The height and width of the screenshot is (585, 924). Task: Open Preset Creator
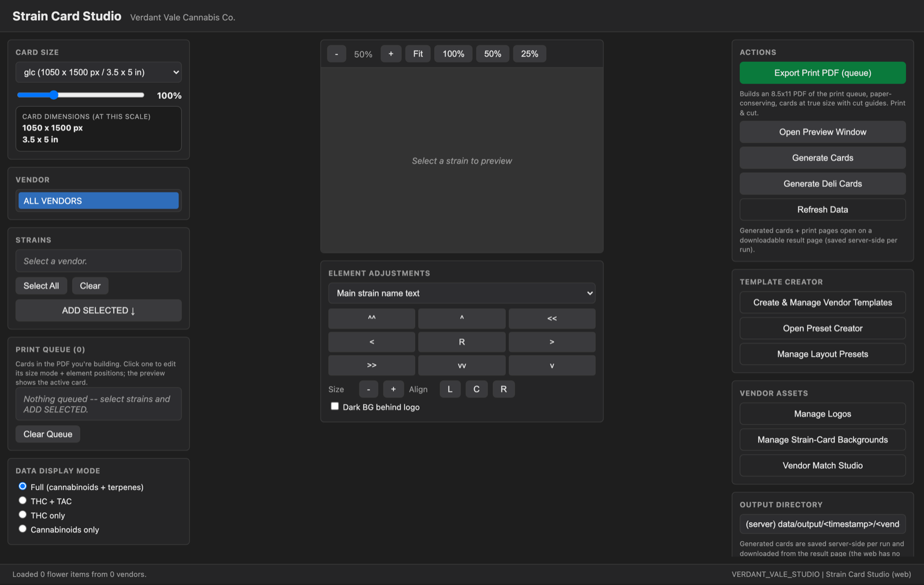click(x=823, y=328)
